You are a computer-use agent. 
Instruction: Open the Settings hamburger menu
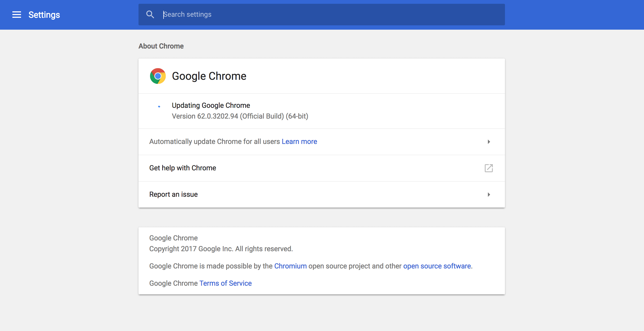(17, 15)
